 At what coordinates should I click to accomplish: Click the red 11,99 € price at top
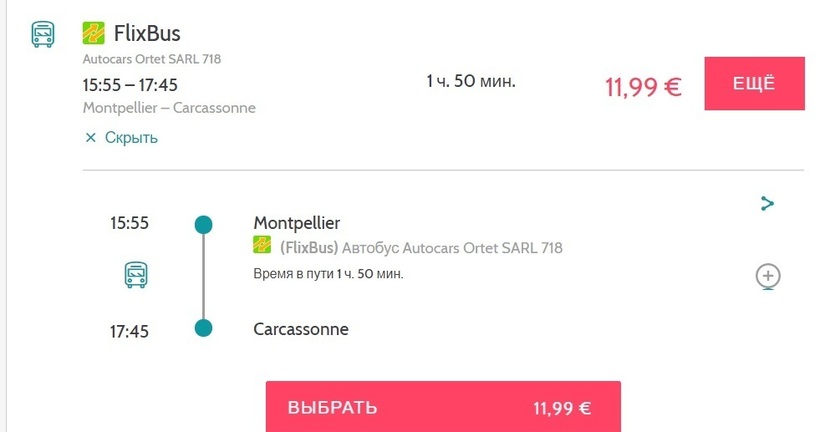click(643, 87)
